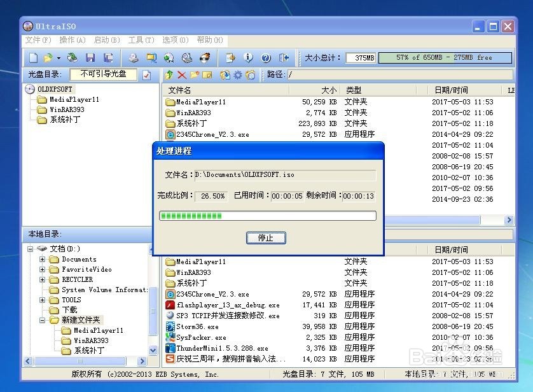Viewport: 533px width, 392px height.
Task: Click the New Folder icon in the disc toolbar
Action: [x=195, y=75]
